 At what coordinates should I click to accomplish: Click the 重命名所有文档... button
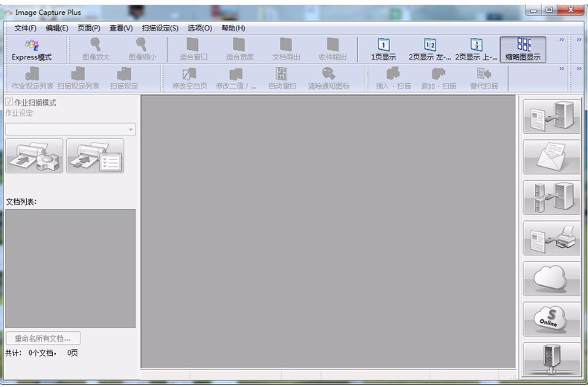(x=43, y=338)
